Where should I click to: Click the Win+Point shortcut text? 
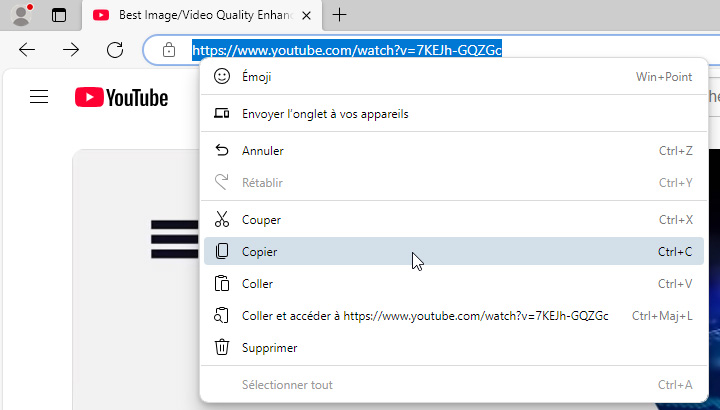[x=664, y=77]
